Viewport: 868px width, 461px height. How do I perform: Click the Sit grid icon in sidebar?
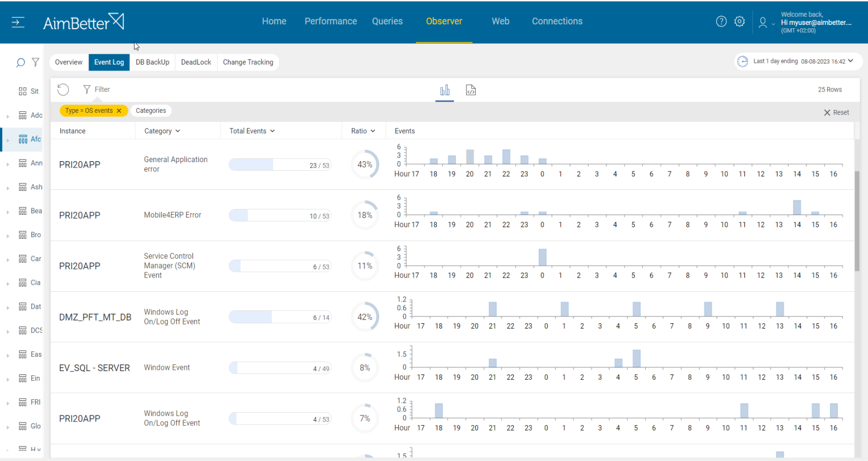coord(22,91)
